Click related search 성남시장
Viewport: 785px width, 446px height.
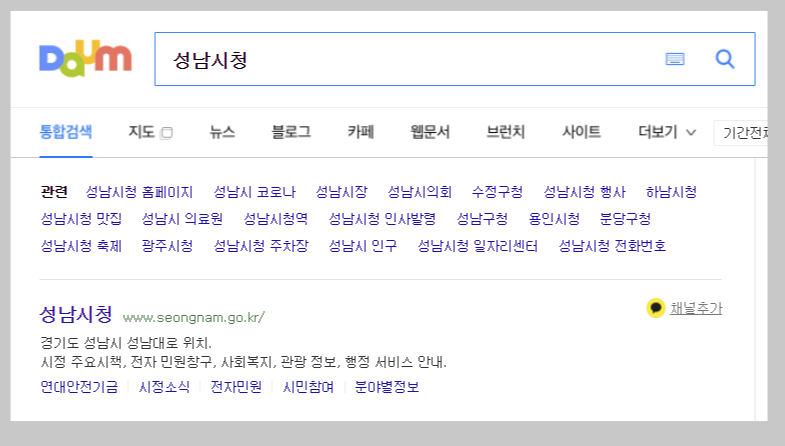tap(341, 192)
